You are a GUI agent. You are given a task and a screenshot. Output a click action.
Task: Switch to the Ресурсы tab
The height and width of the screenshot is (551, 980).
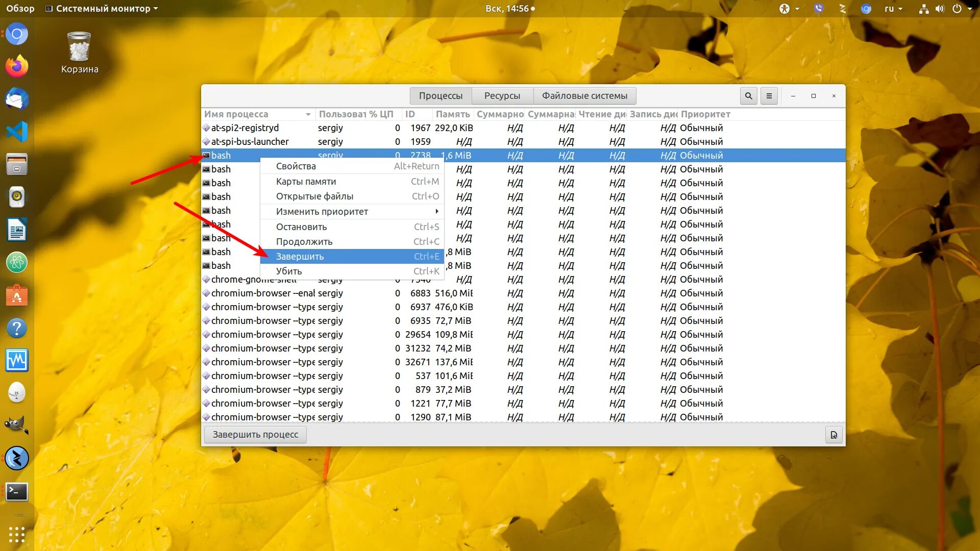(502, 96)
